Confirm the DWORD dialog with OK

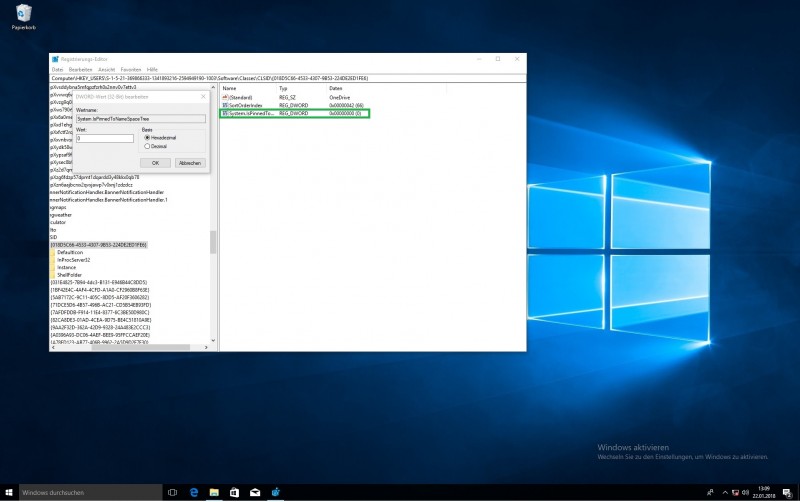pyautogui.click(x=155, y=163)
